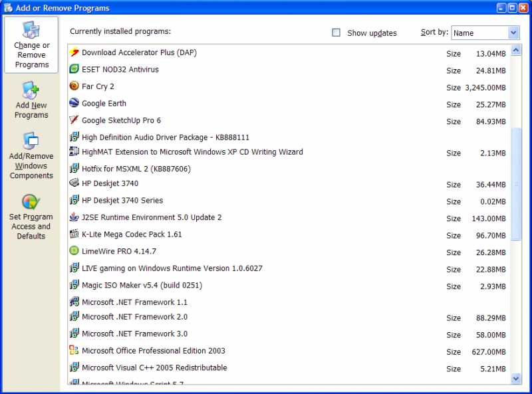The height and width of the screenshot is (394, 532).
Task: Select the Magic ISO Maker icon
Action: (x=74, y=285)
